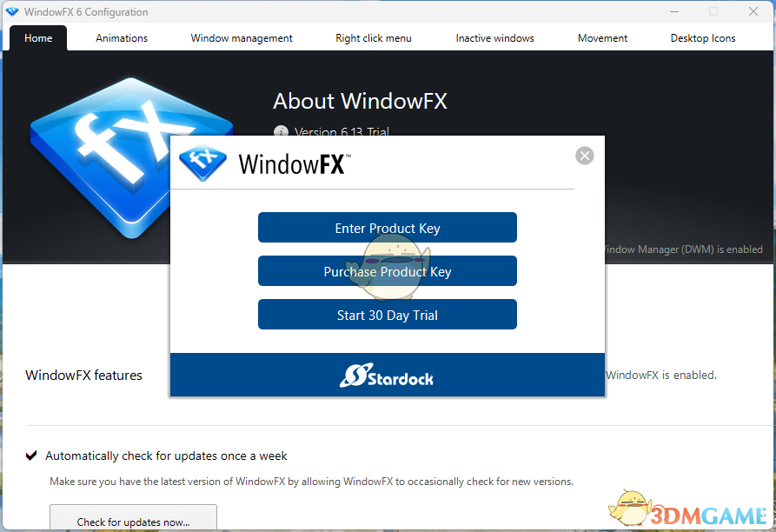This screenshot has height=532, width=776.
Task: Open the Window management tab
Action: [x=241, y=37]
